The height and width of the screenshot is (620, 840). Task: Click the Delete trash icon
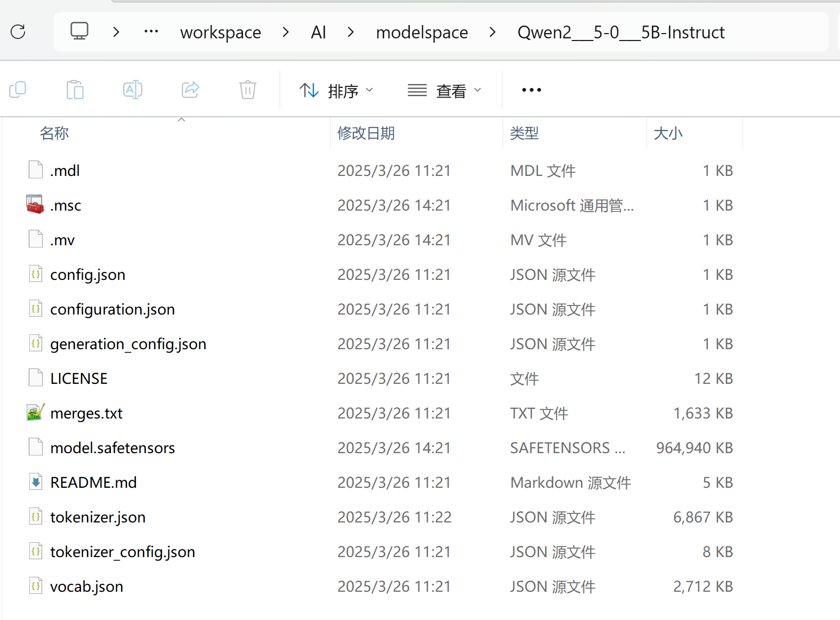248,90
